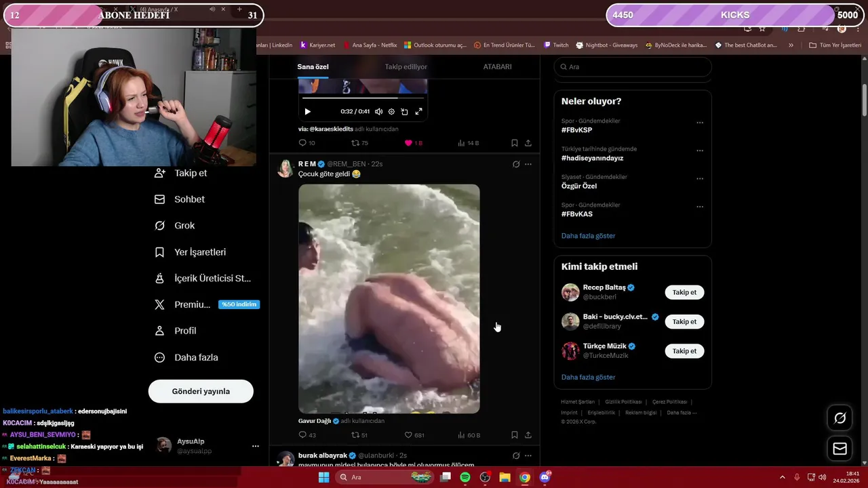
Task: Bookmark REM's post
Action: click(x=514, y=435)
